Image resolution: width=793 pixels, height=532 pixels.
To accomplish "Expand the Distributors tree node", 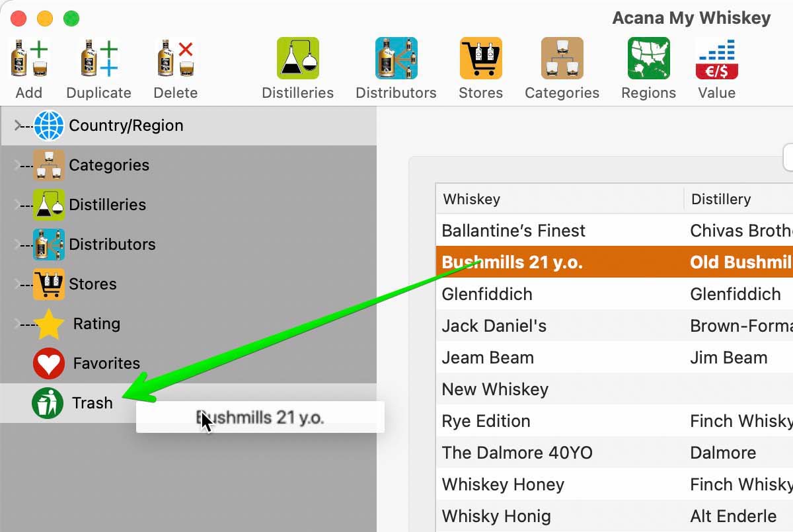I will click(x=18, y=245).
